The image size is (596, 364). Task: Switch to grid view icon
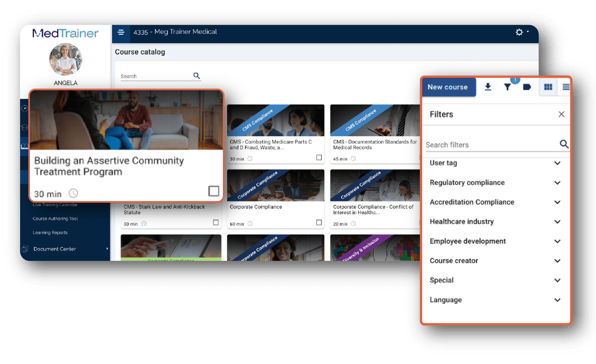[x=548, y=87]
